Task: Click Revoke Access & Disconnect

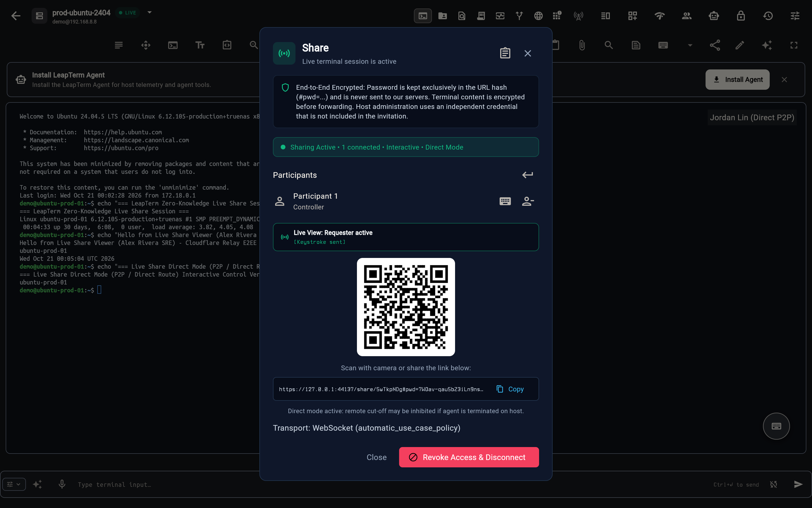Action: pyautogui.click(x=469, y=457)
